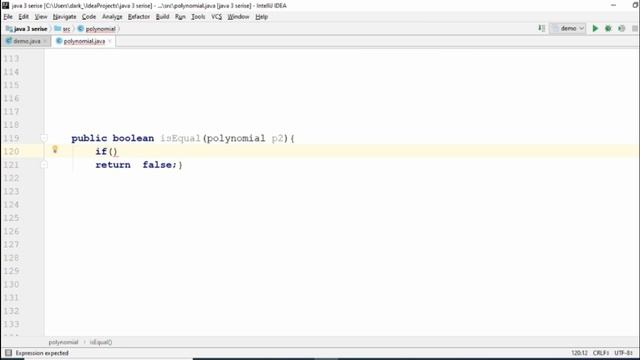Place cursor inside the if() parentheses
Screen dimensions: 640x360
pos(113,152)
